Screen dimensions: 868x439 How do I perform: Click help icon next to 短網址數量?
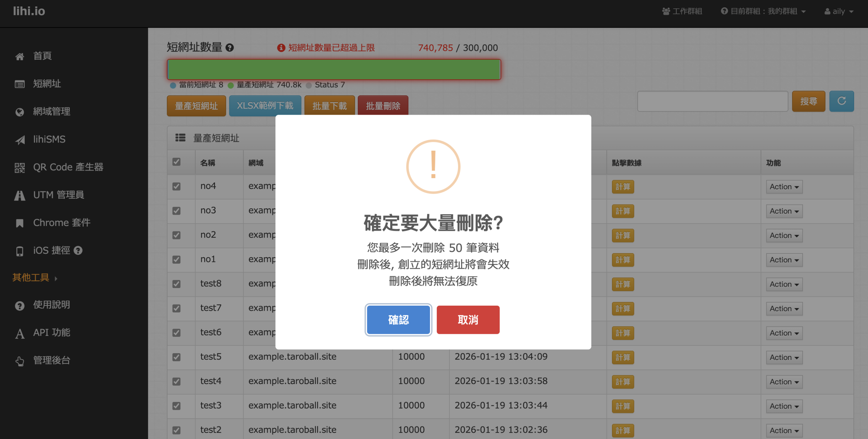click(230, 48)
